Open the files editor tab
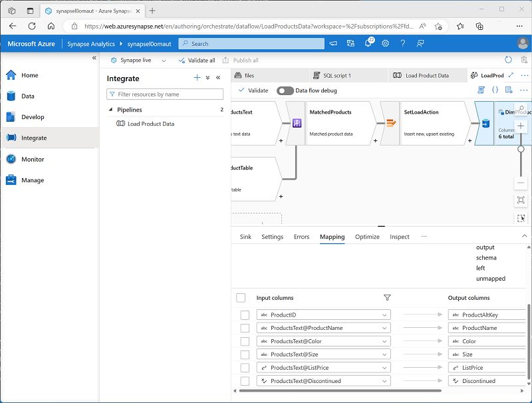 click(271, 75)
